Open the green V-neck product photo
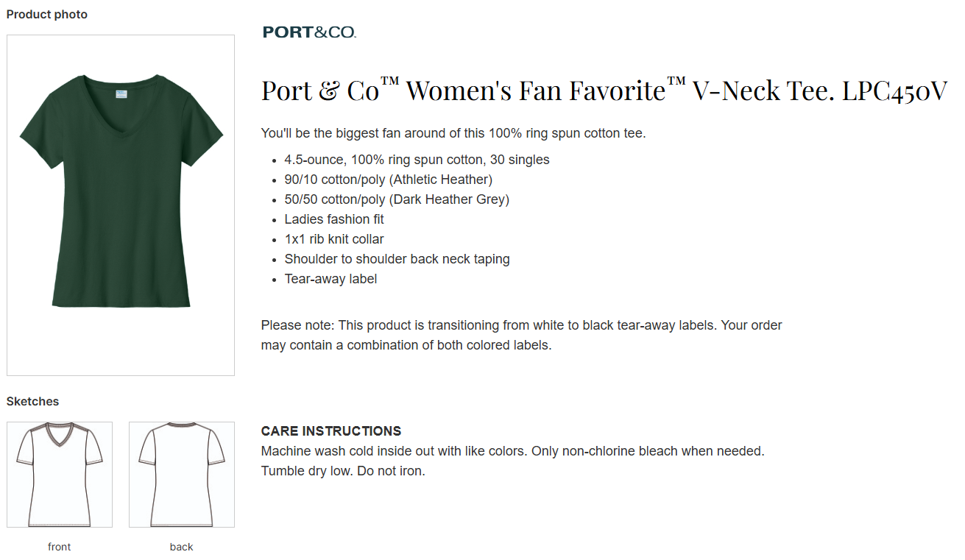This screenshot has width=965, height=560. tap(121, 205)
